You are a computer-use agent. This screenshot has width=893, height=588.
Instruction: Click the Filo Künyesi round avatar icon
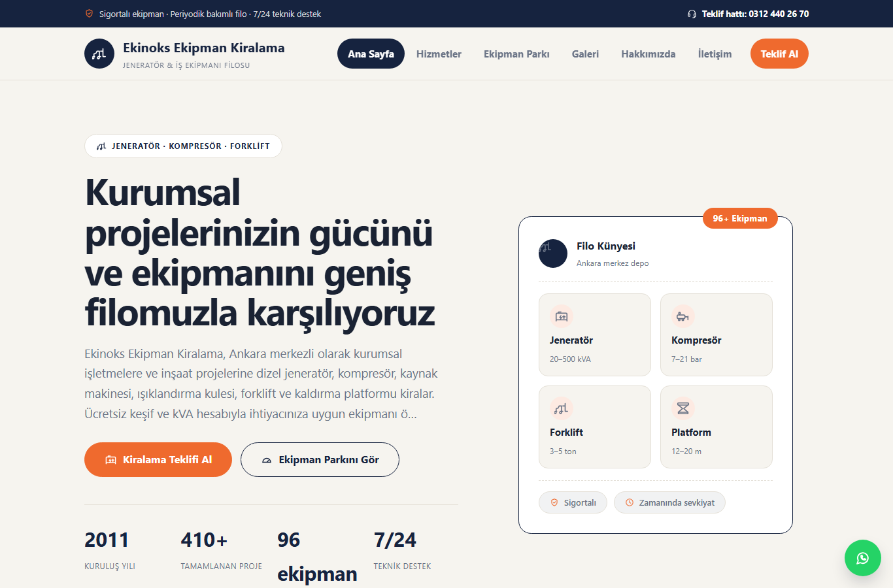pos(553,253)
